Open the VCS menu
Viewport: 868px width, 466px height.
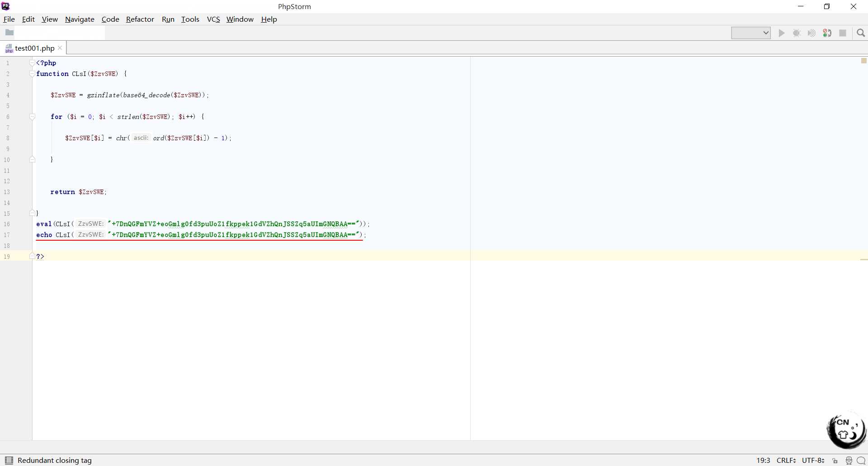pos(213,19)
